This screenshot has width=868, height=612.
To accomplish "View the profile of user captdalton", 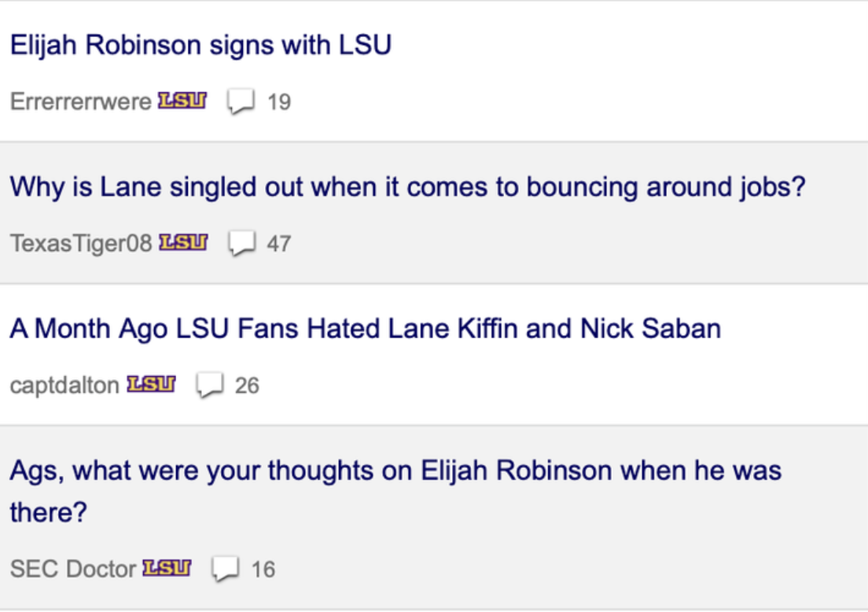I will click(x=64, y=385).
